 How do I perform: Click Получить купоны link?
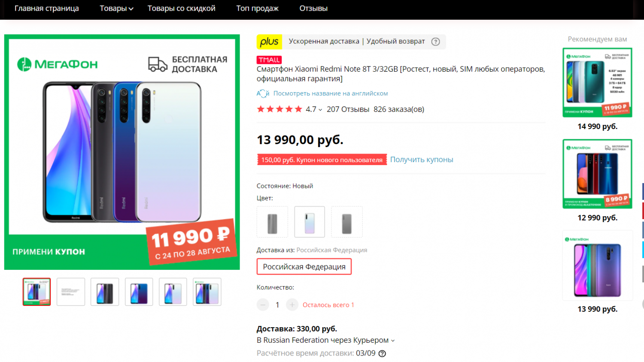pyautogui.click(x=422, y=160)
